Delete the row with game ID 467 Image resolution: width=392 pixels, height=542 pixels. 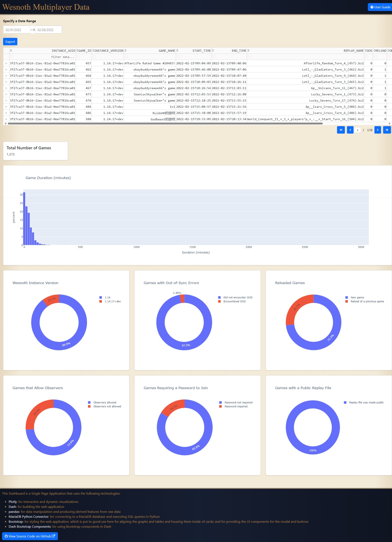6,88
